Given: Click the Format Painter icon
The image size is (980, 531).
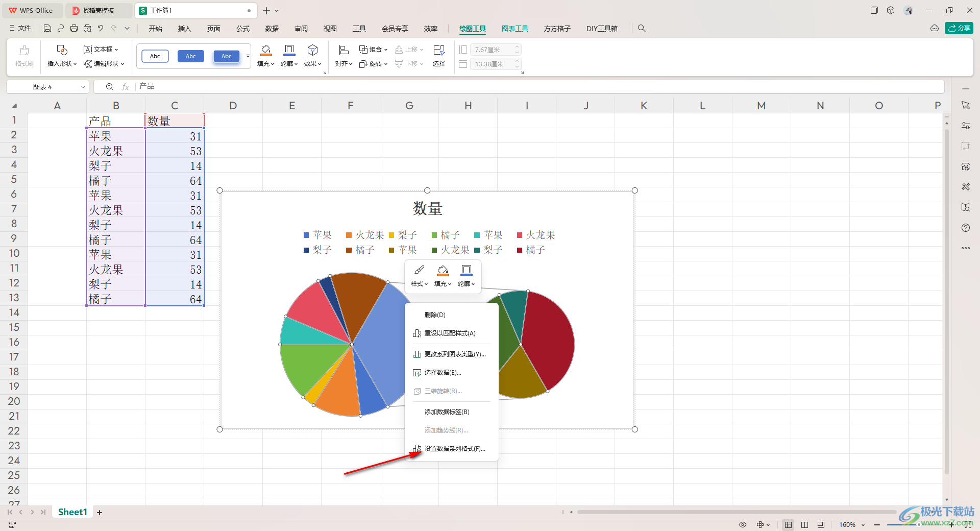Looking at the screenshot, I should click(24, 51).
